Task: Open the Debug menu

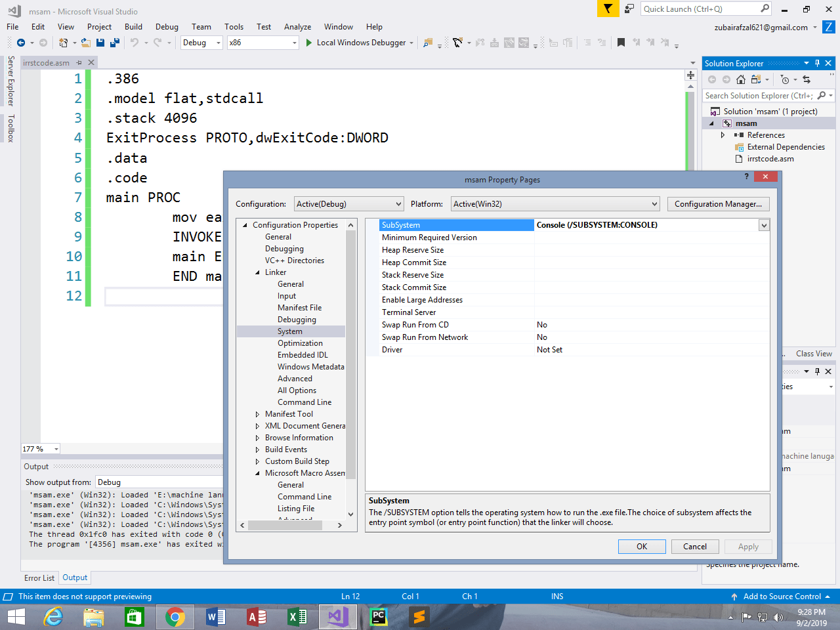Action: click(167, 27)
